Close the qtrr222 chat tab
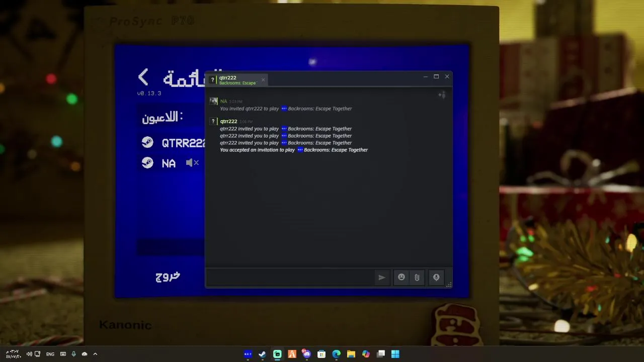The image size is (644, 362). 263,80
